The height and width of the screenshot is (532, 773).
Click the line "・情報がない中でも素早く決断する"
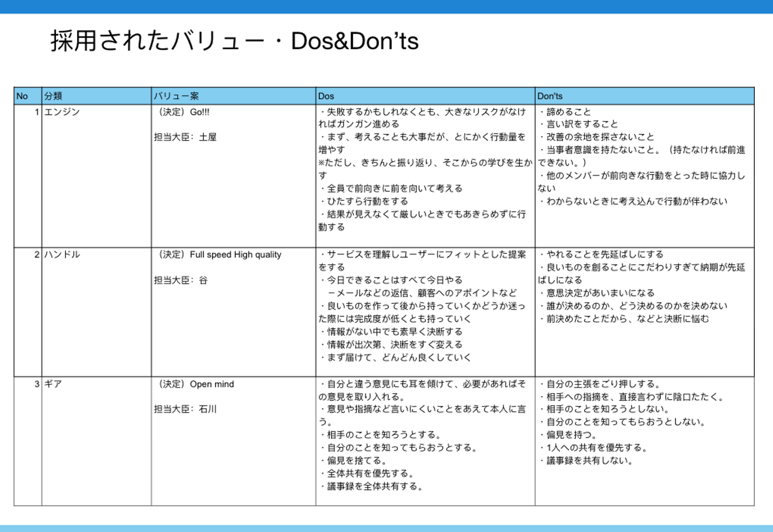[x=391, y=332]
